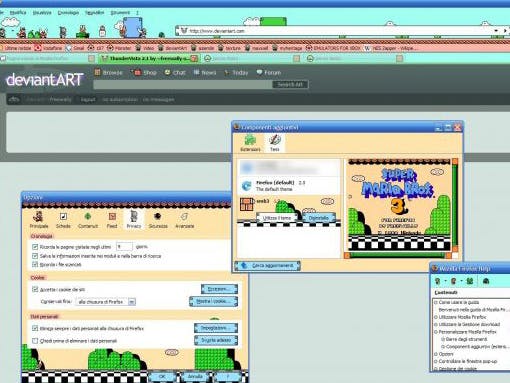Open the Cronologia menu
This screenshot has width=510, height=383.
pos(68,12)
